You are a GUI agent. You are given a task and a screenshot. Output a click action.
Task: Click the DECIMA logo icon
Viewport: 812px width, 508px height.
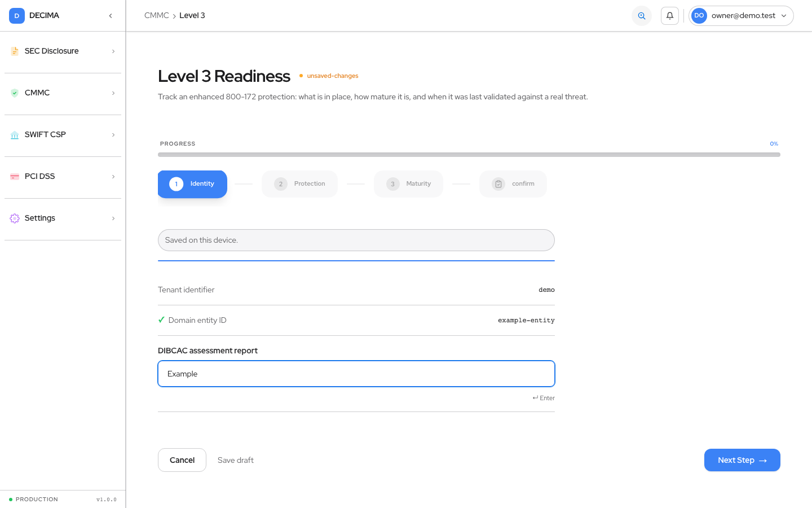tap(17, 16)
